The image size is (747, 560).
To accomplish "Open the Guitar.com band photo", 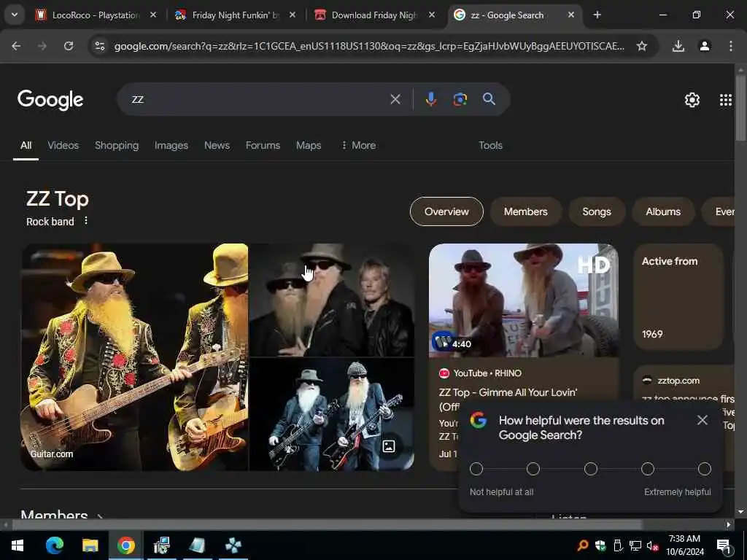I will [135, 357].
